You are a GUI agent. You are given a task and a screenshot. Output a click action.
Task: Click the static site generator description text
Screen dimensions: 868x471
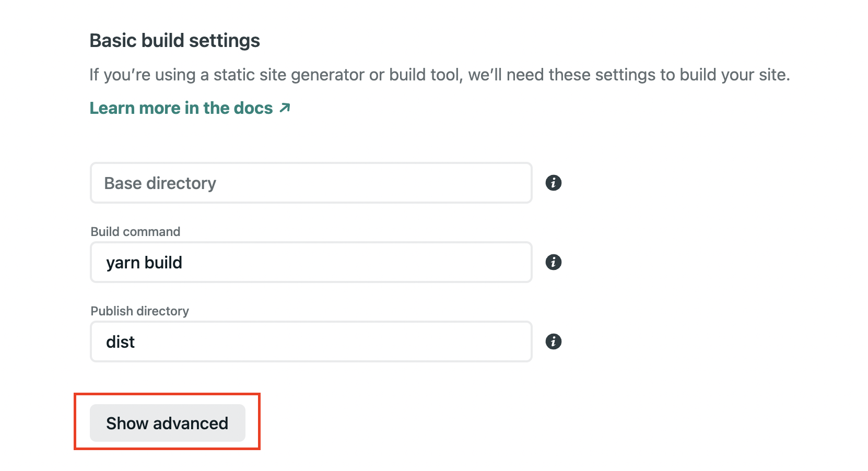point(439,75)
